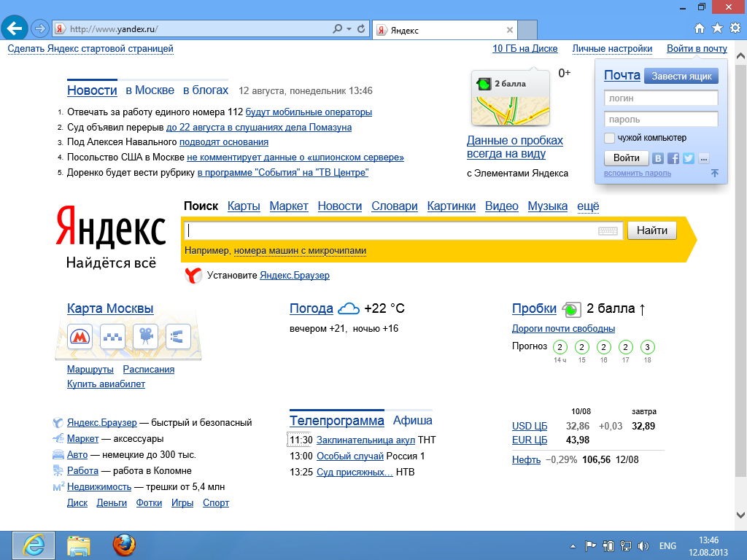Show more social login options (…)
Viewport: 747px width, 560px height.
pyautogui.click(x=703, y=158)
